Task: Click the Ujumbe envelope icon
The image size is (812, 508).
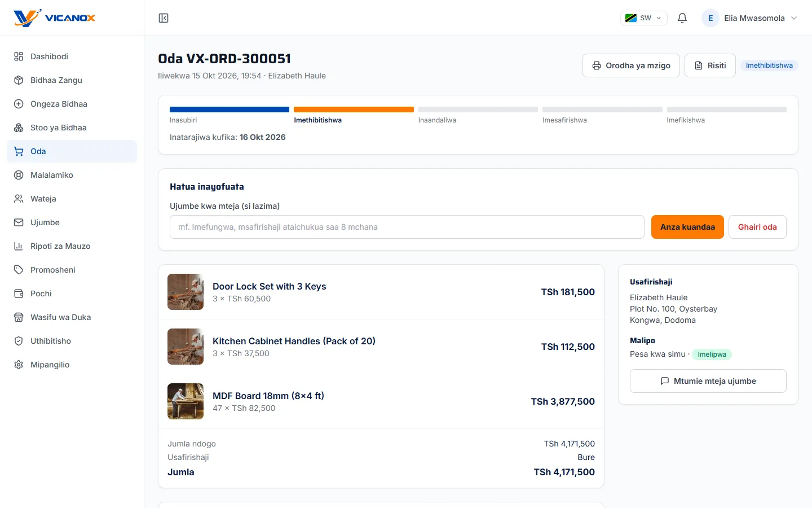Action: click(x=19, y=222)
